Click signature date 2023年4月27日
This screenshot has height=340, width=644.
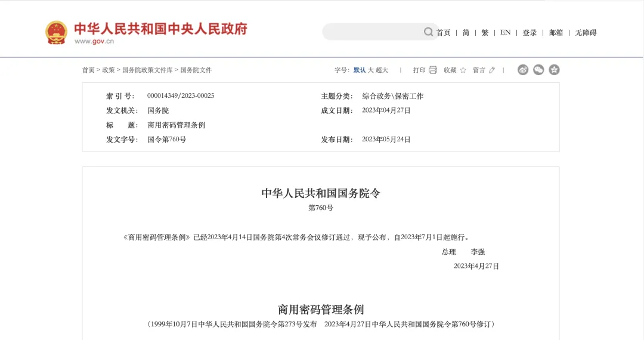(476, 266)
